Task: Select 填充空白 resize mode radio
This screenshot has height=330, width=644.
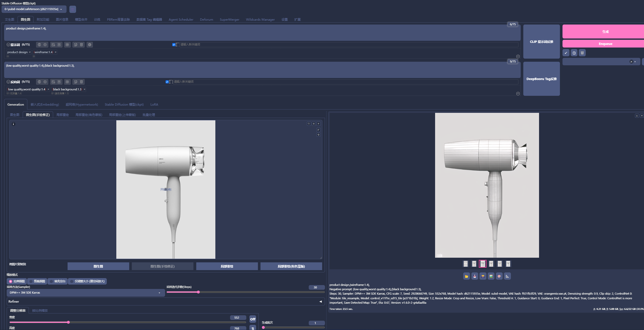Action: pyautogui.click(x=52, y=281)
